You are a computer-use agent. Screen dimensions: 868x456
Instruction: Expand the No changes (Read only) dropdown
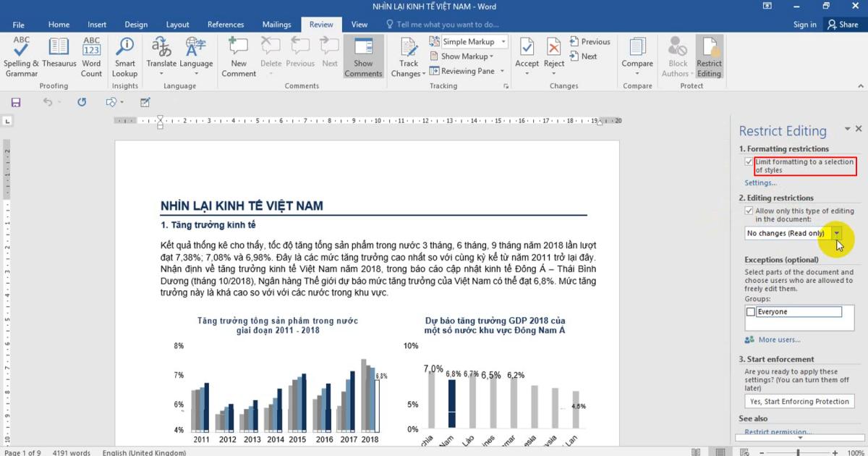pyautogui.click(x=837, y=233)
